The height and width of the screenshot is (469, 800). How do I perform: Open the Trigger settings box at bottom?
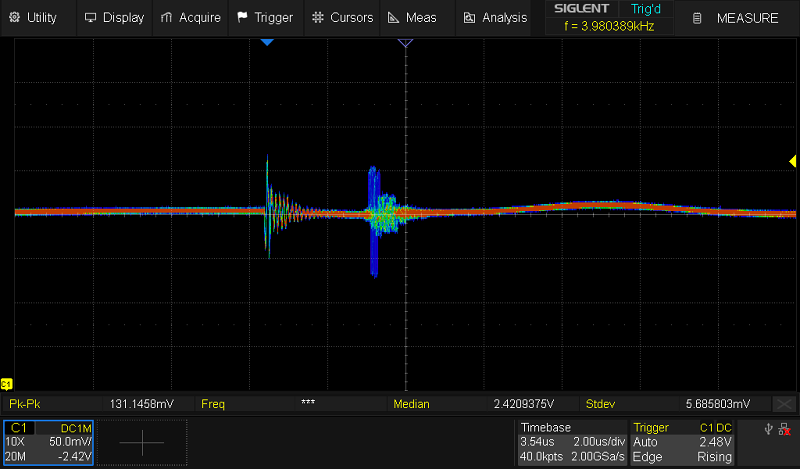684,442
